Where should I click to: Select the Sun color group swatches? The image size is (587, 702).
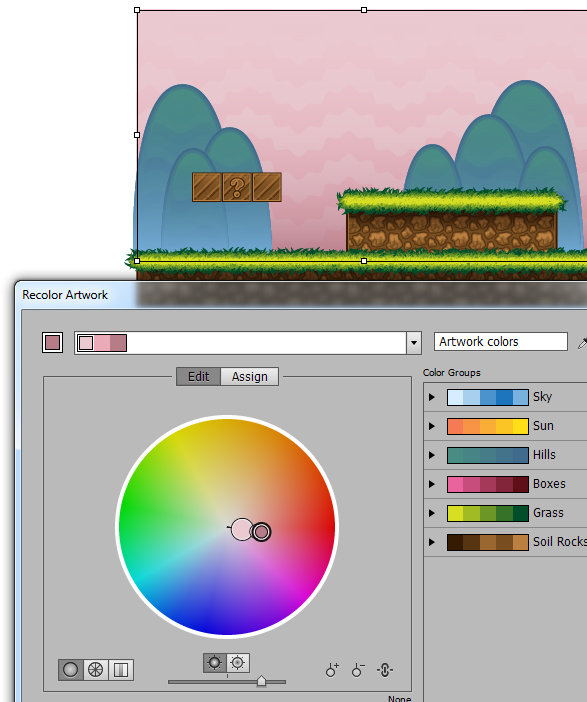pos(488,426)
